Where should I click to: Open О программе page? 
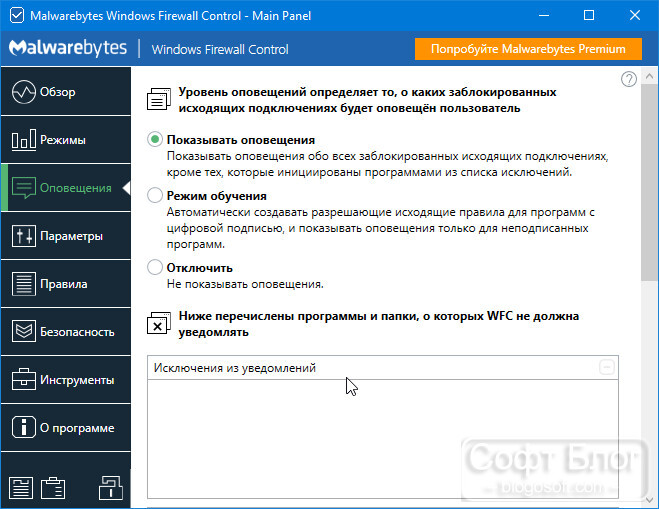(66, 427)
